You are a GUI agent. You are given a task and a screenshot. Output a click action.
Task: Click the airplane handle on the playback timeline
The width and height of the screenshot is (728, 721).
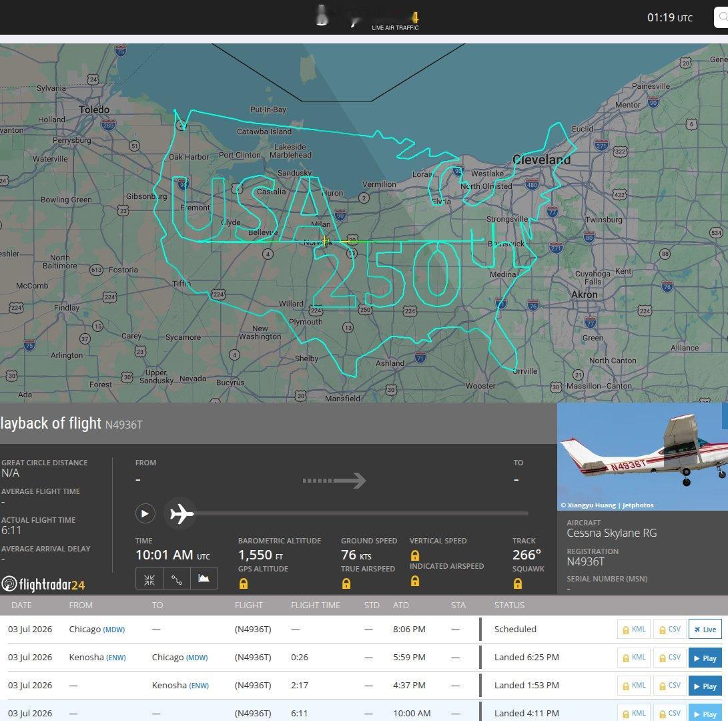(181, 514)
